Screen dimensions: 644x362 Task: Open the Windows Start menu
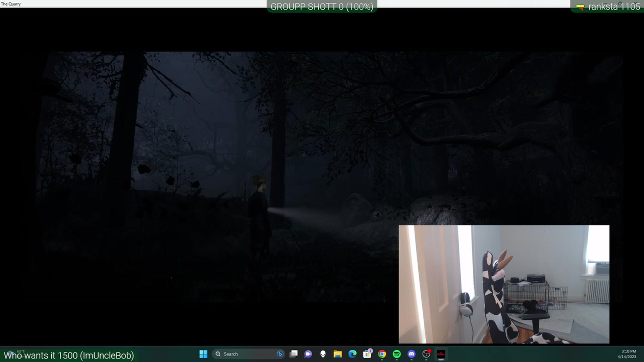coord(203,354)
